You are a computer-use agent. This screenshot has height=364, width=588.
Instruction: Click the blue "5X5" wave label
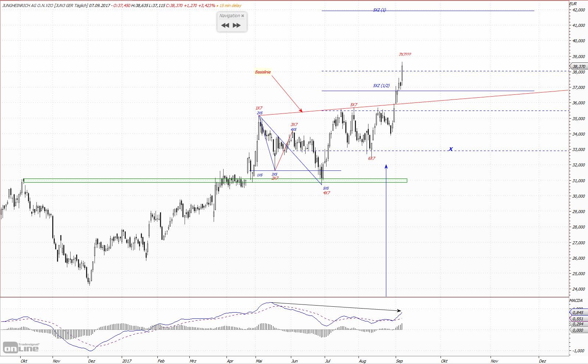(326, 188)
